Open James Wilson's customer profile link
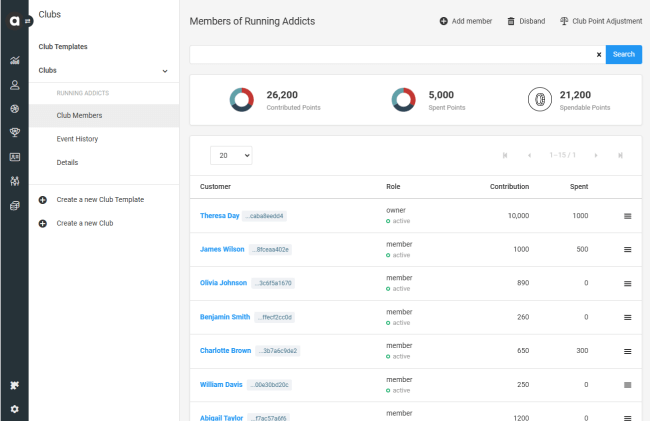Viewport: 650px width, 421px height. 220,249
